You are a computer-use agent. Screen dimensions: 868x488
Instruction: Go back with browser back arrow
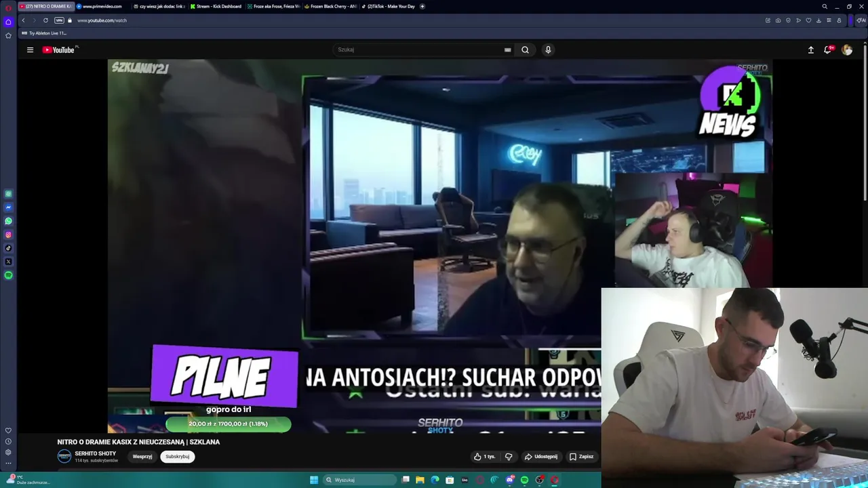(23, 20)
